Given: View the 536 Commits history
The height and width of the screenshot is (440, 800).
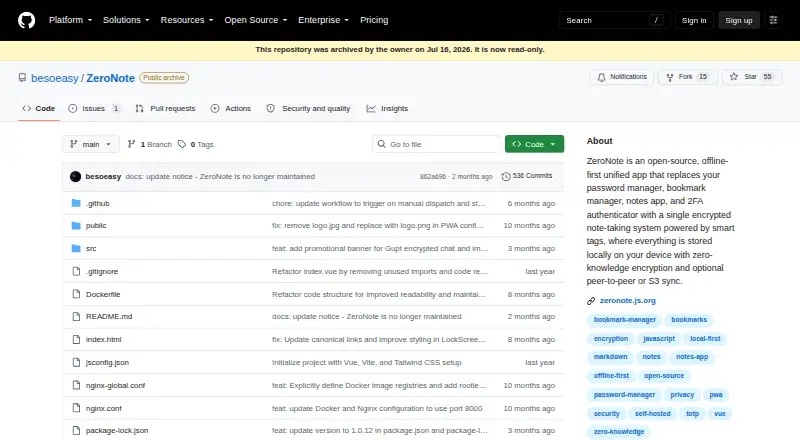Looking at the screenshot, I should point(527,176).
